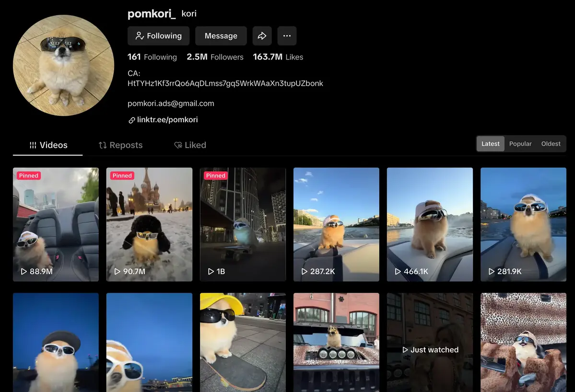Image resolution: width=575 pixels, height=392 pixels.
Task: Sort videos by Latest
Action: (490, 144)
